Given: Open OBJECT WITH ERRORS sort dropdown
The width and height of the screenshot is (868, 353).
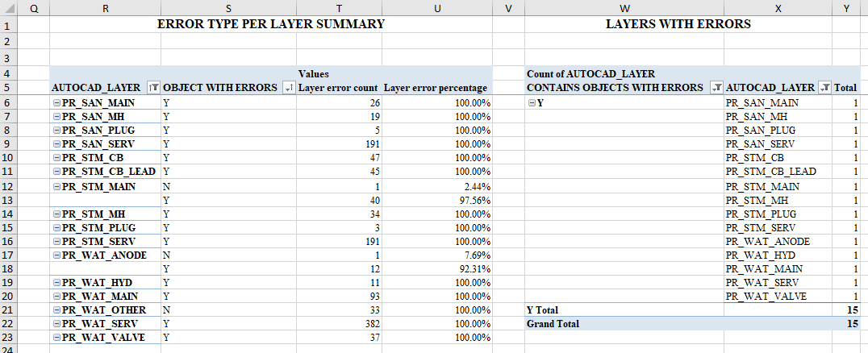Looking at the screenshot, I should 288,88.
